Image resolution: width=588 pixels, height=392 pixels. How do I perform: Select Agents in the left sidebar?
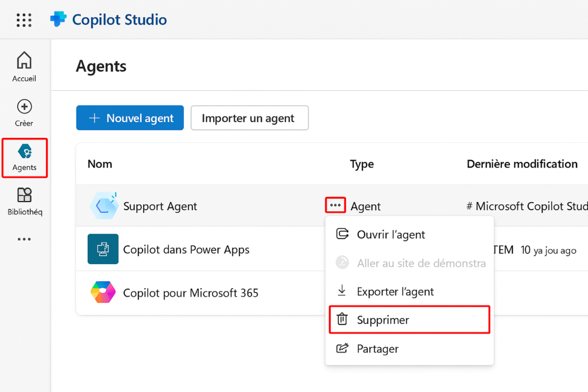click(25, 158)
